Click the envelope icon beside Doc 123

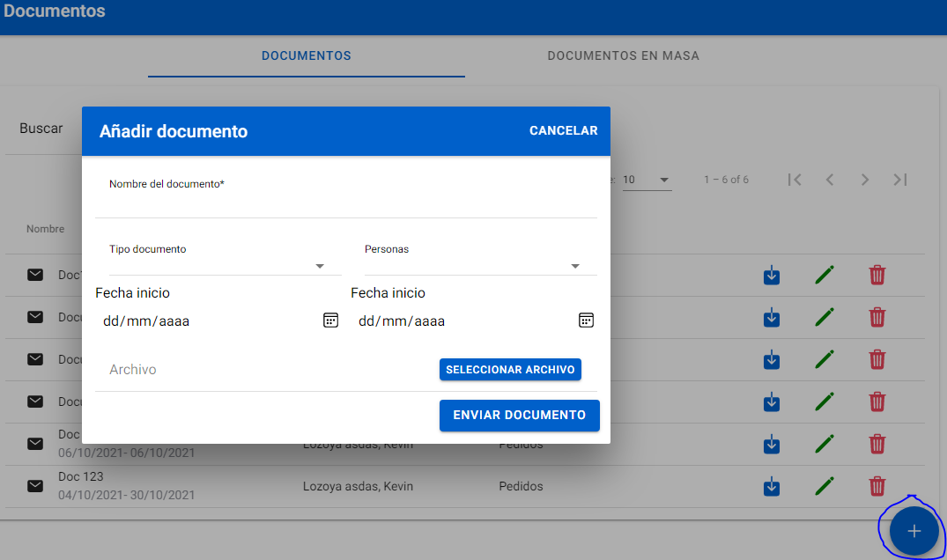tap(35, 485)
